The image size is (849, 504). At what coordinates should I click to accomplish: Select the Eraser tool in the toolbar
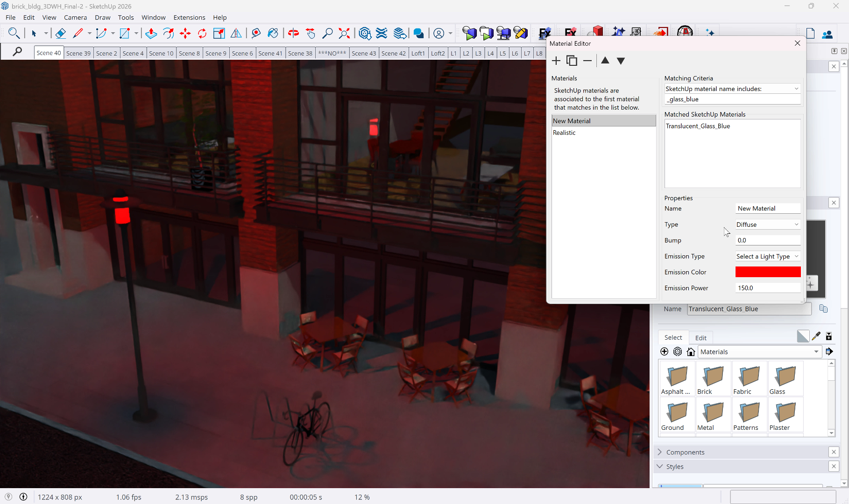tap(60, 33)
